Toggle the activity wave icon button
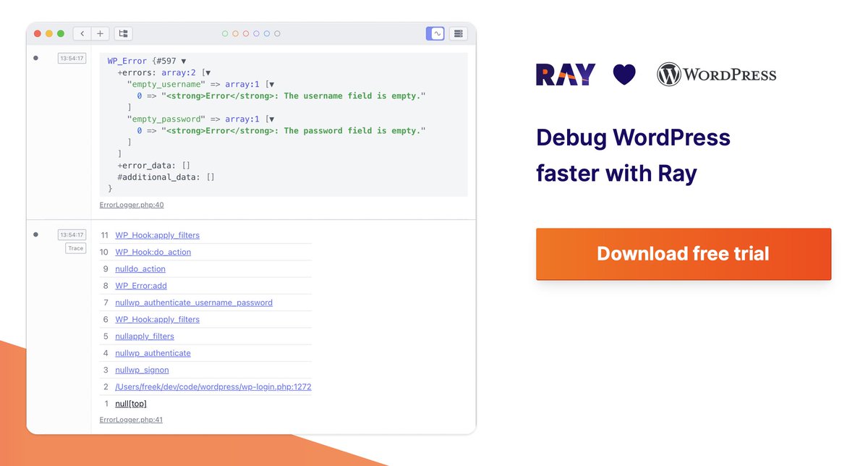 point(437,33)
